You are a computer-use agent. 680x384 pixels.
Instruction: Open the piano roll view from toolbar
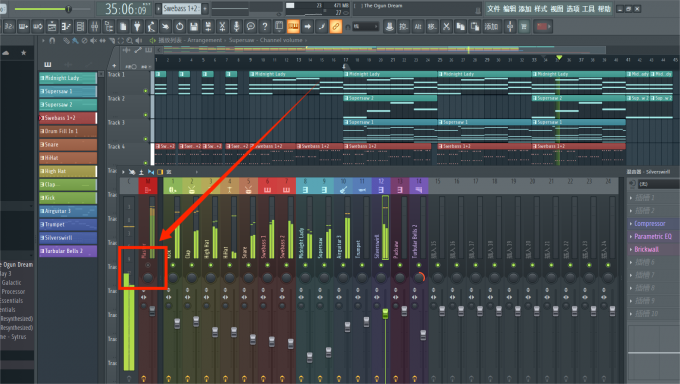point(66,27)
